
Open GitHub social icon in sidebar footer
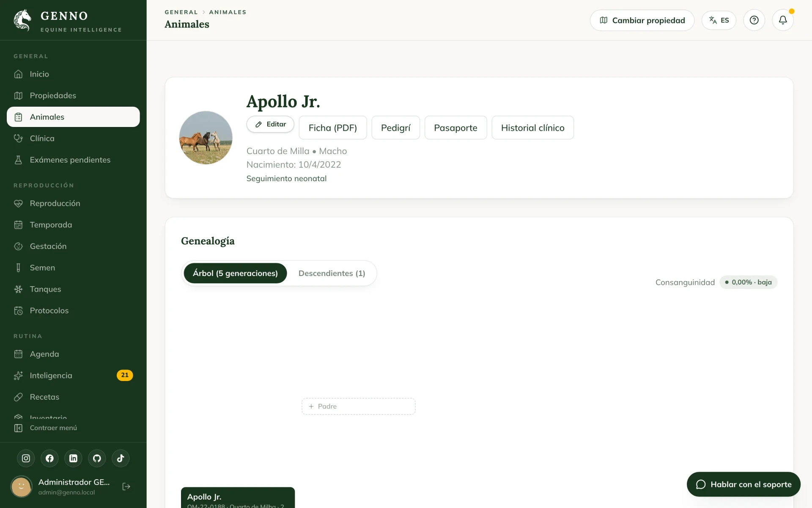pyautogui.click(x=97, y=458)
